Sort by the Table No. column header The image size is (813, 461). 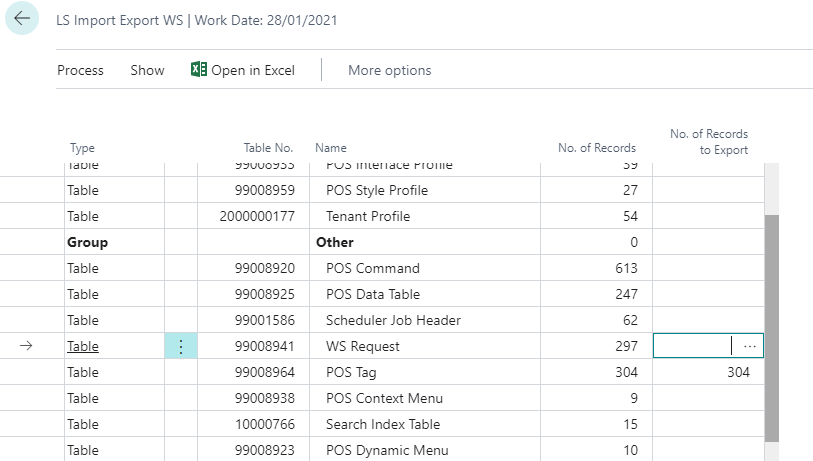[x=268, y=148]
